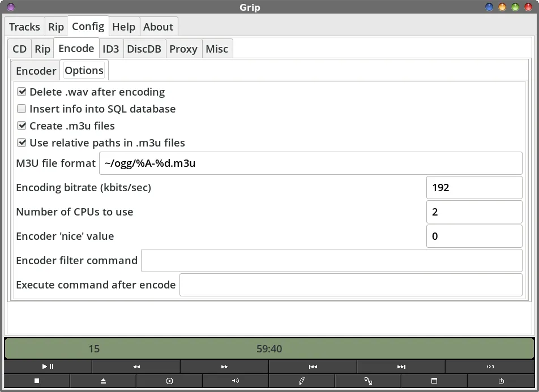This screenshot has height=392, width=539.
Task: Click the Execute command after encode field
Action: [x=351, y=285]
